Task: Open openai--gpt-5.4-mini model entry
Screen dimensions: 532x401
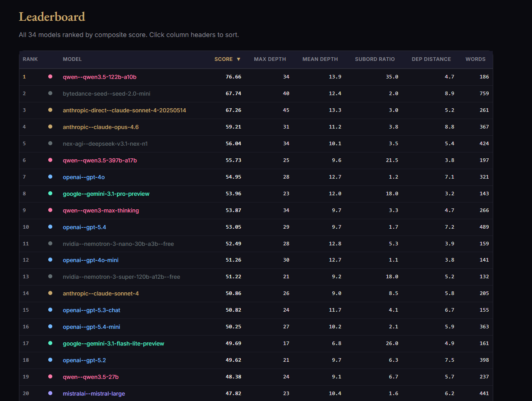Action: (91, 327)
